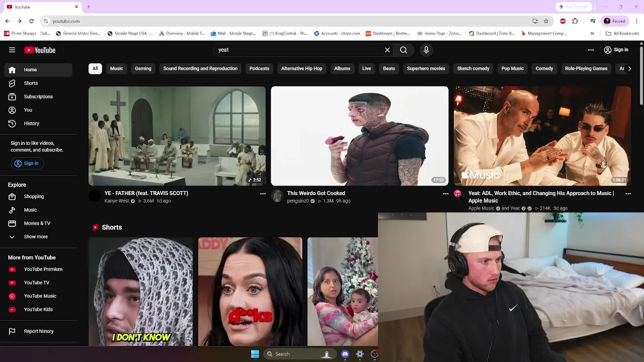The image size is (644, 362).
Task: Open YouTube Premium link
Action: [x=38, y=269]
